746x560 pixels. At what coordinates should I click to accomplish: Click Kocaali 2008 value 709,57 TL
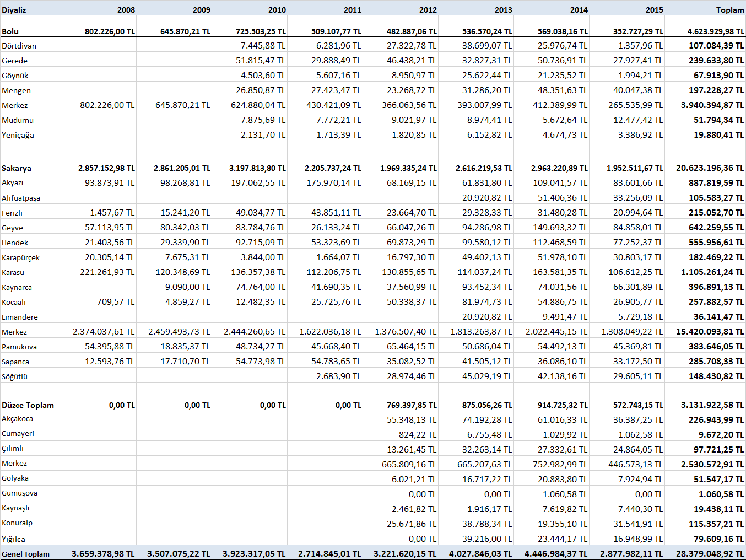coord(117,301)
